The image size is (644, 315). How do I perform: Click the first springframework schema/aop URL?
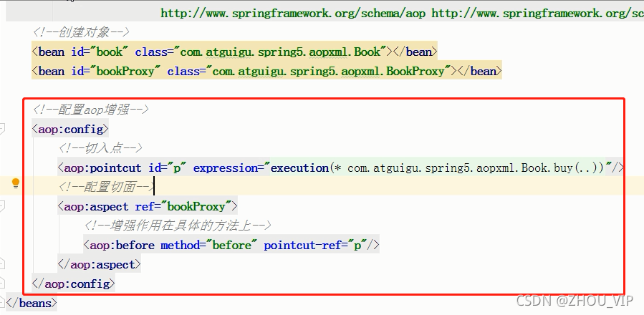click(293, 13)
